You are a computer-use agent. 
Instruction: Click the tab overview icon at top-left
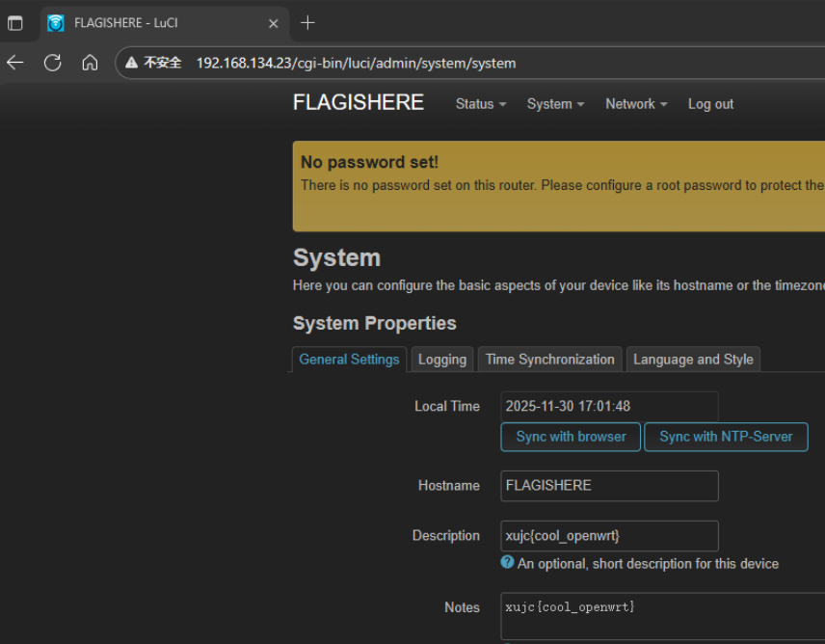(15, 23)
